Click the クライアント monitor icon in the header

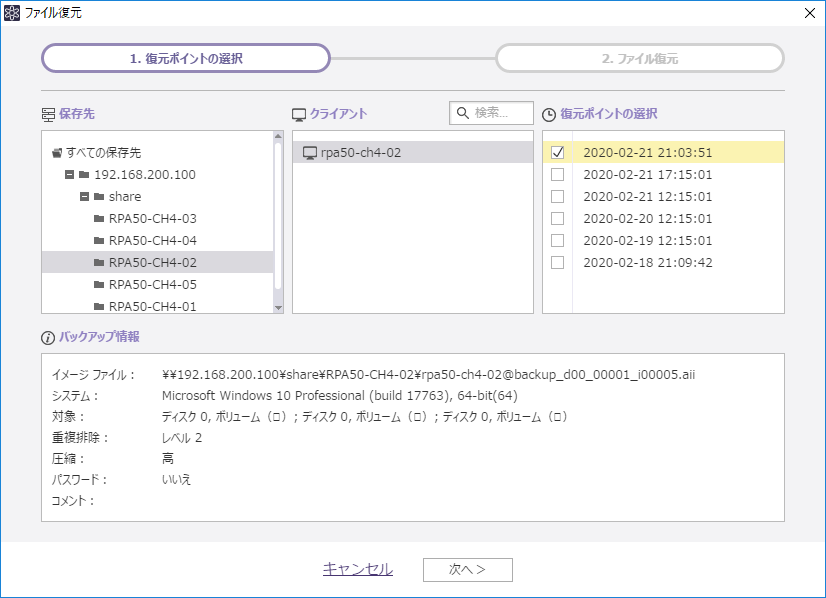[x=299, y=114]
